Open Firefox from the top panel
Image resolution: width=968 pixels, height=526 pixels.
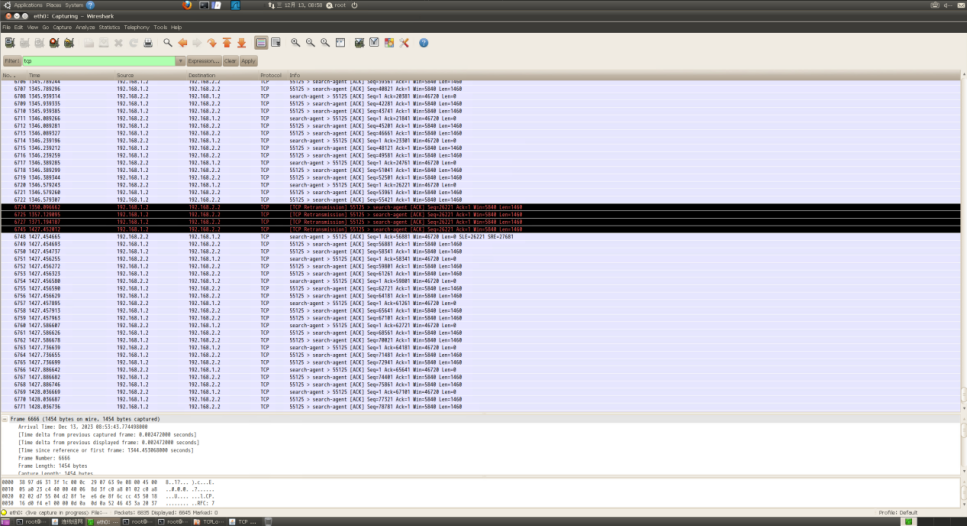(187, 5)
